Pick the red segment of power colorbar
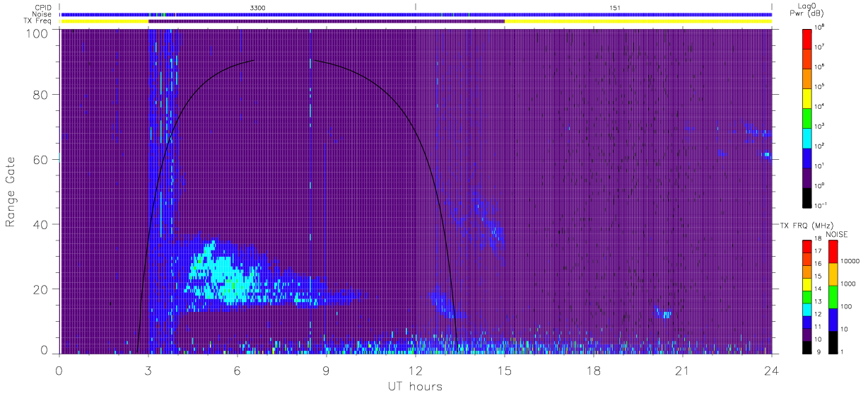The width and height of the screenshot is (868, 401). [808, 37]
